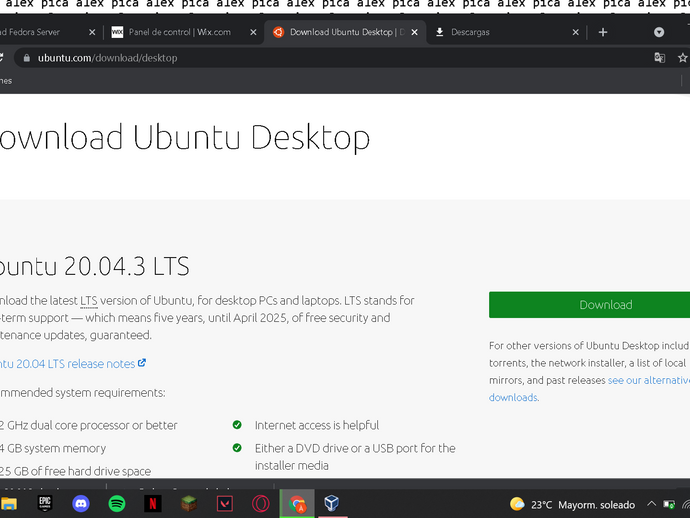
Task: Close the Download Ubuntu Desktop tab
Action: point(414,32)
